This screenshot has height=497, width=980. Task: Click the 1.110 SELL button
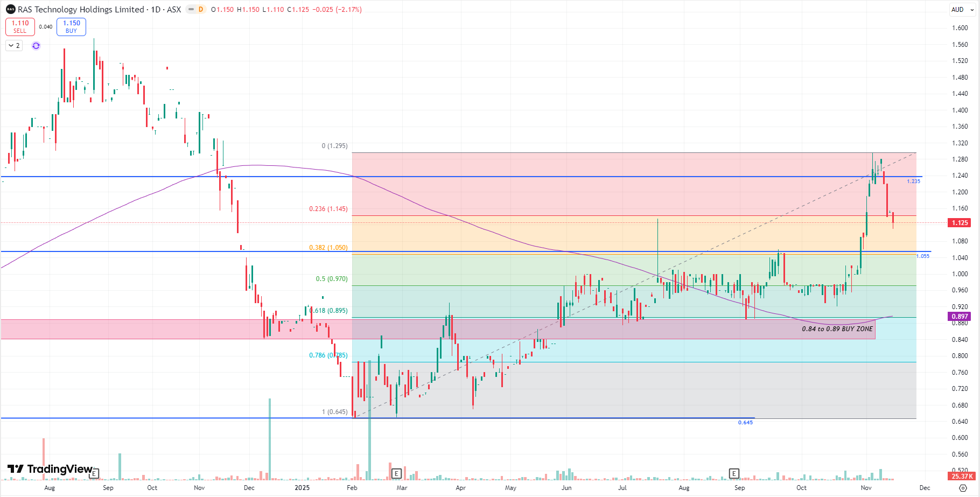(x=20, y=26)
